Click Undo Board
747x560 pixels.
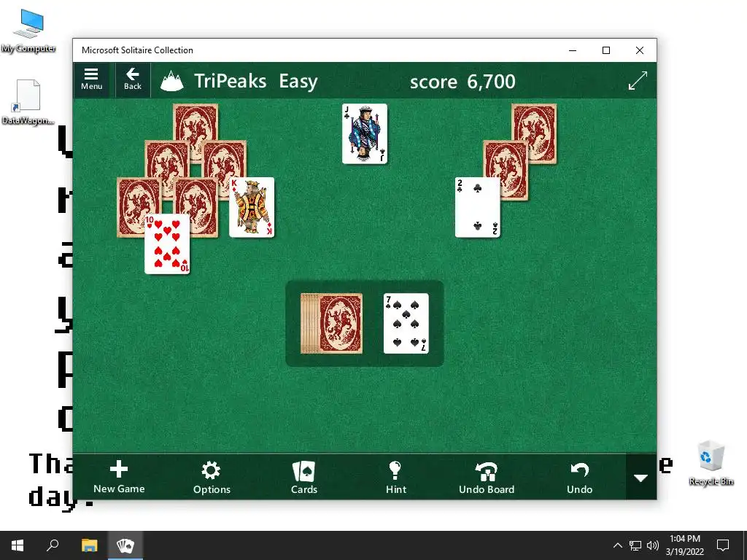tap(487, 477)
